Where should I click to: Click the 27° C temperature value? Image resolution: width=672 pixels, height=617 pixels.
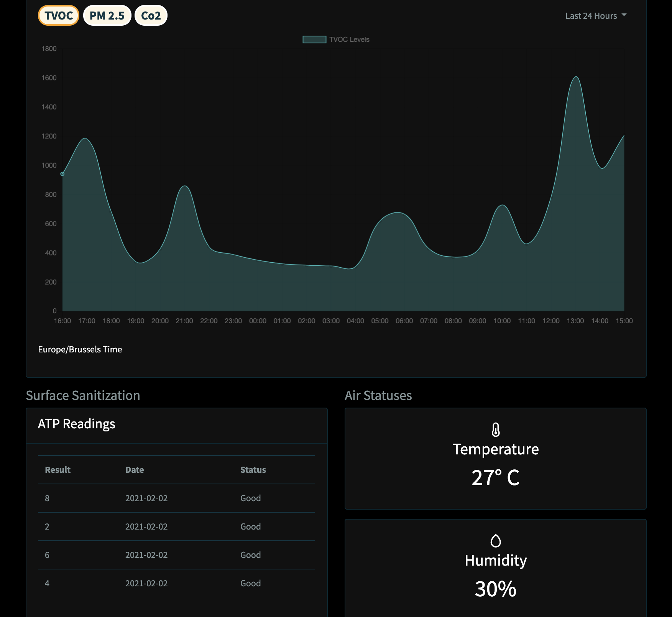(x=496, y=478)
